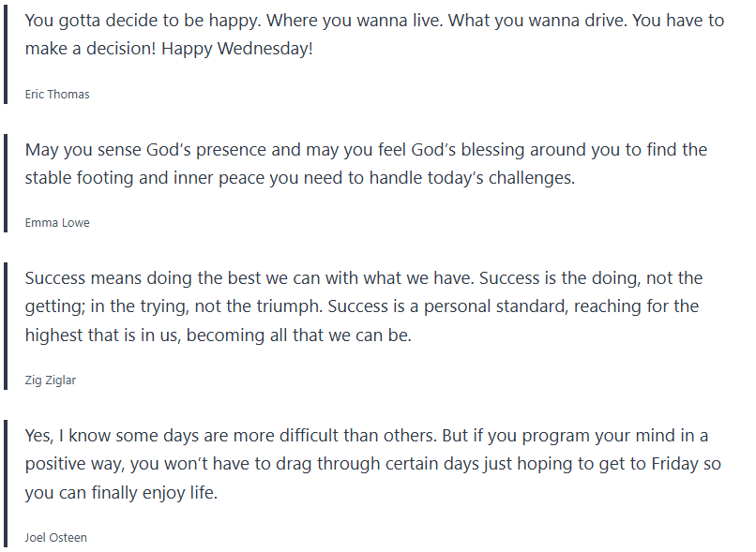Click the vertical bar beside Eric Thomas quote
This screenshot has width=756, height=552.
click(6, 54)
